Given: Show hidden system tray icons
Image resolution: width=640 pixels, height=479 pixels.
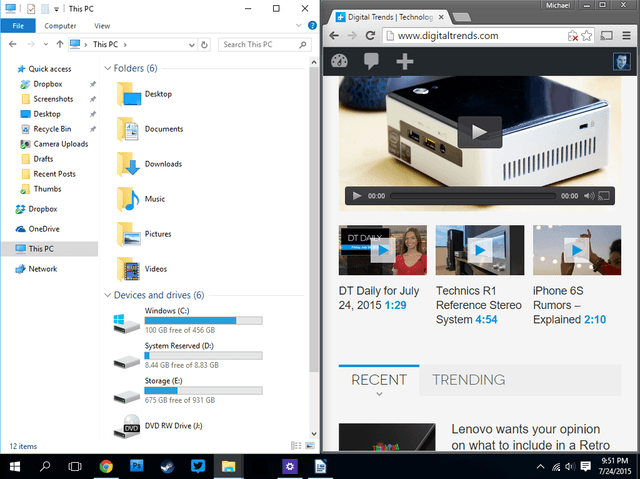Looking at the screenshot, I should [540, 466].
